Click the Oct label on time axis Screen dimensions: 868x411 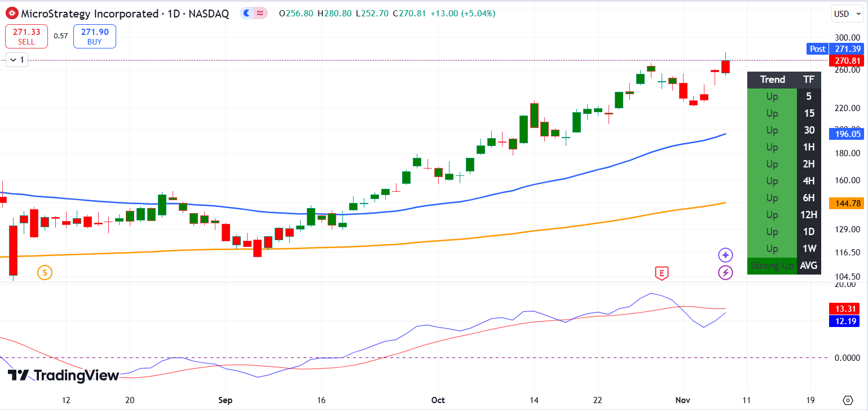(438, 400)
